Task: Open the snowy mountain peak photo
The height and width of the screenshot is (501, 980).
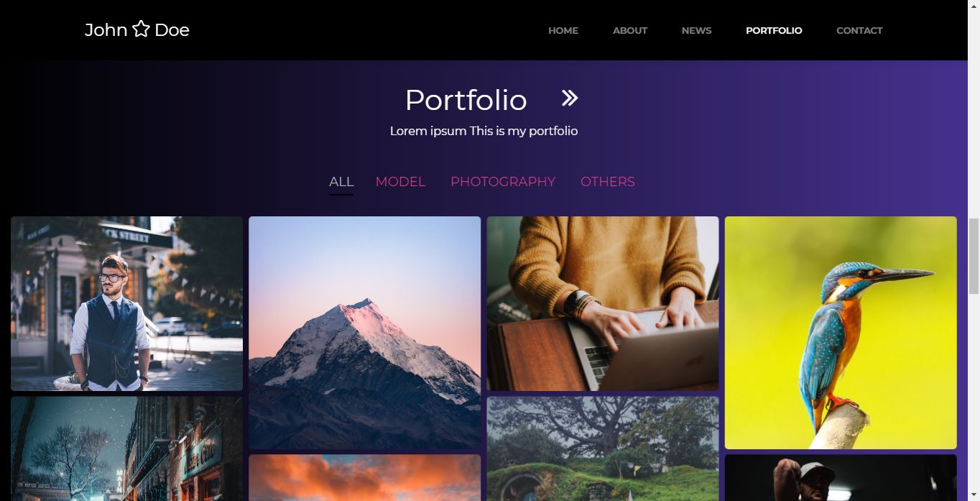Action: pos(364,333)
